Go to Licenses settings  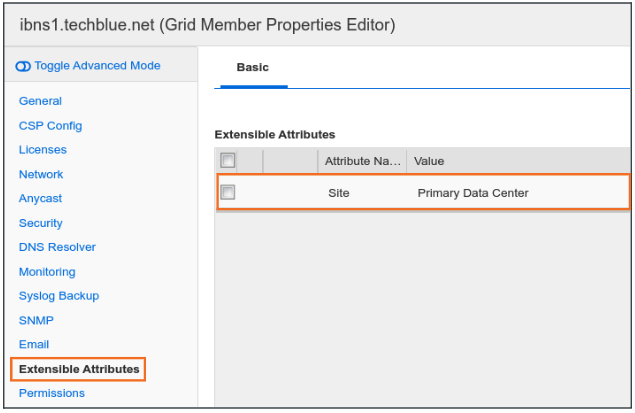click(43, 150)
